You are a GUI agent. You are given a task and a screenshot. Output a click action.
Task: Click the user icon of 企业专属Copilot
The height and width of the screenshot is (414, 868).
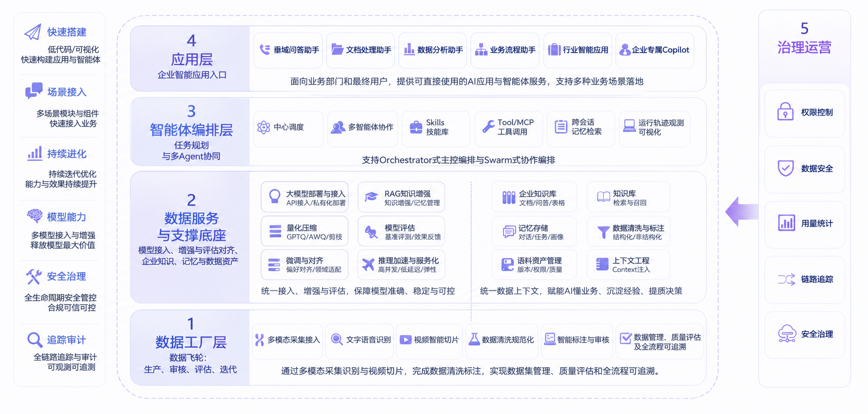click(625, 50)
